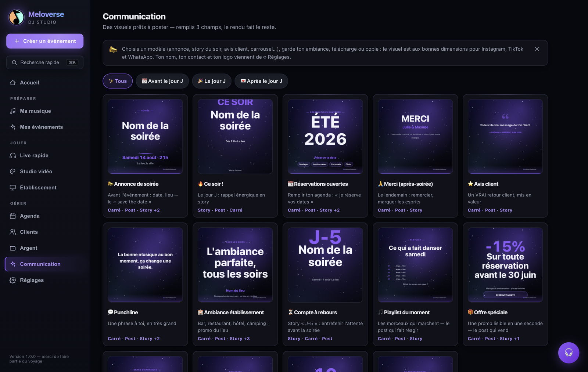Click the Version 1.0.0 footer text
Viewport: 588px width, 372px height.
[x=39, y=359]
